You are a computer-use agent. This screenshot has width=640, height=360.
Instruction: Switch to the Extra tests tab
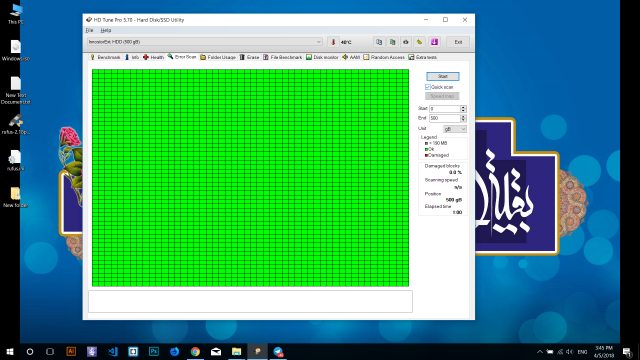pos(423,57)
